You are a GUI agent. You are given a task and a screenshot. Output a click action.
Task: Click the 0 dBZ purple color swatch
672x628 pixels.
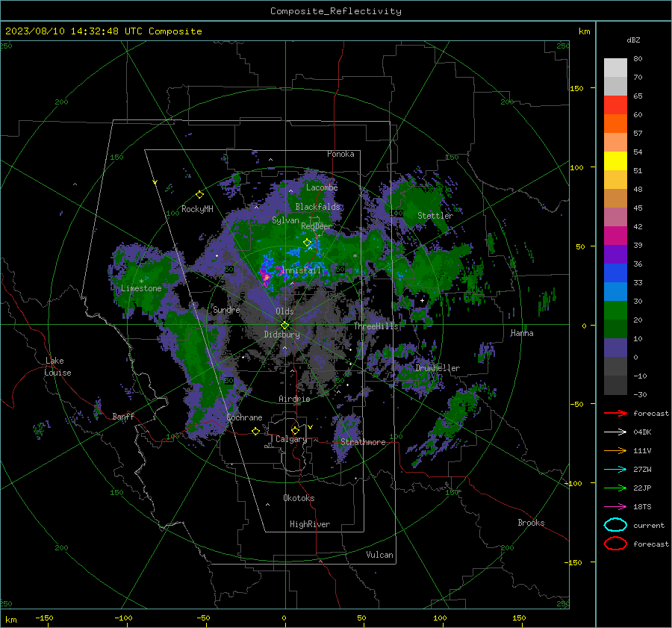tap(615, 348)
